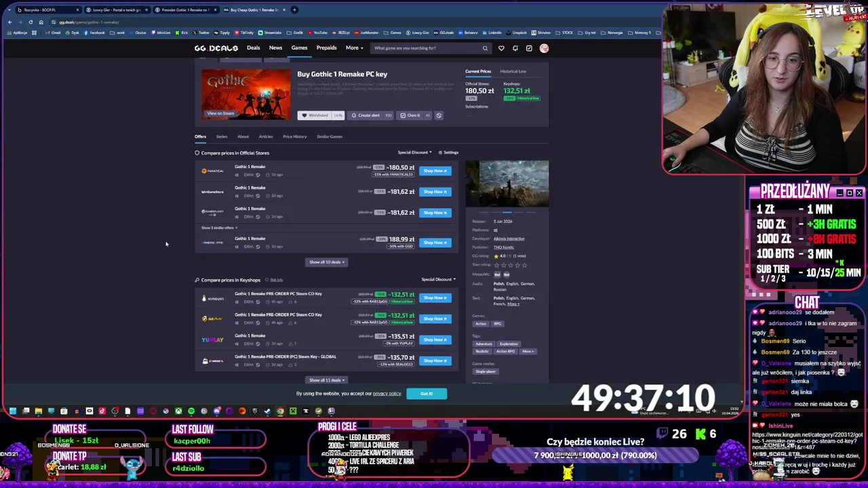Open Special Discount dropdown in Official Stores
The image size is (868, 488).
click(x=414, y=152)
